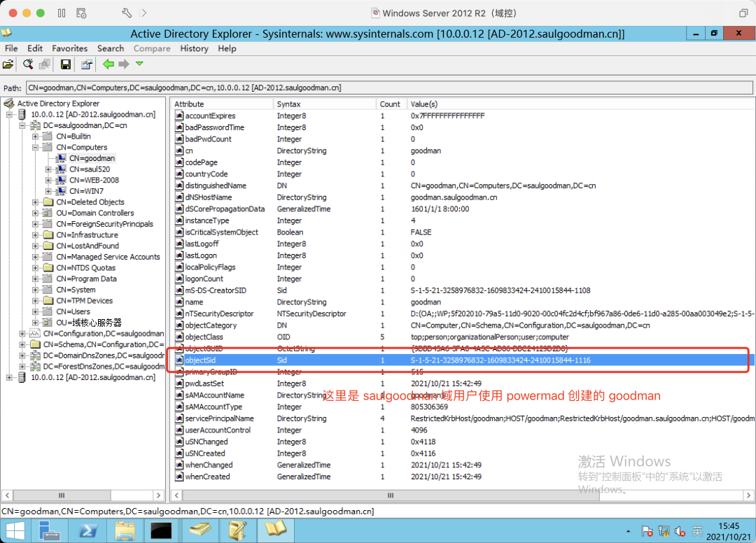Open the Command Prompt taskbar icon

coord(161,531)
